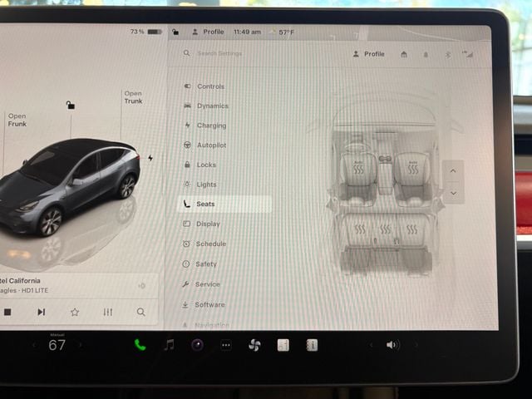Viewport: 532px width, 399px height.
Task: Open the music app in the bottom bar
Action: (x=169, y=345)
